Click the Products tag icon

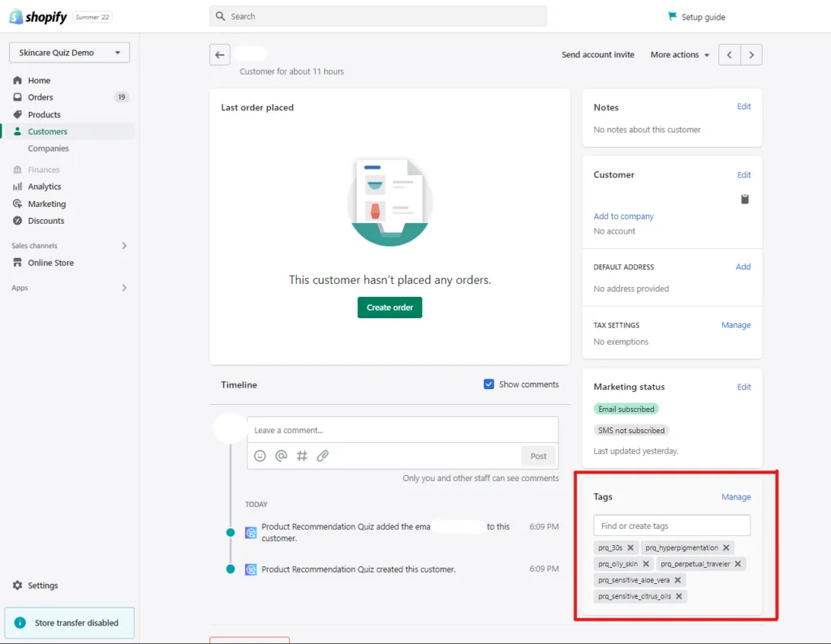(x=18, y=114)
